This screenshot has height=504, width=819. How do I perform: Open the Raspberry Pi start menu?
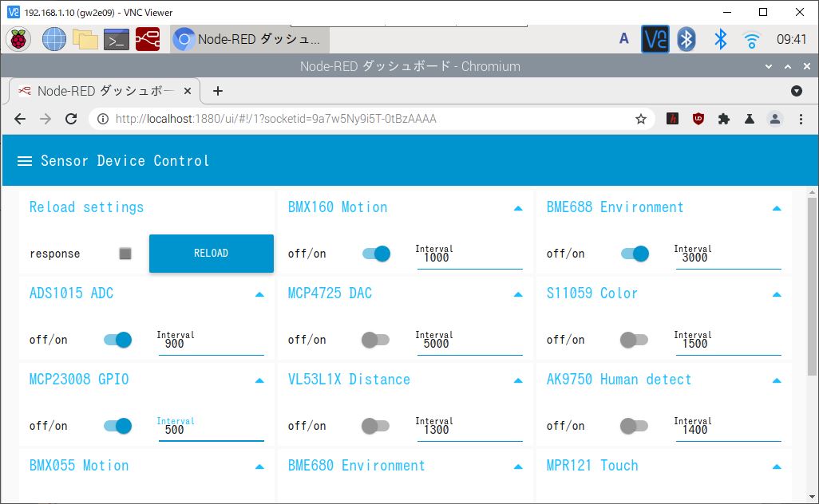click(18, 39)
